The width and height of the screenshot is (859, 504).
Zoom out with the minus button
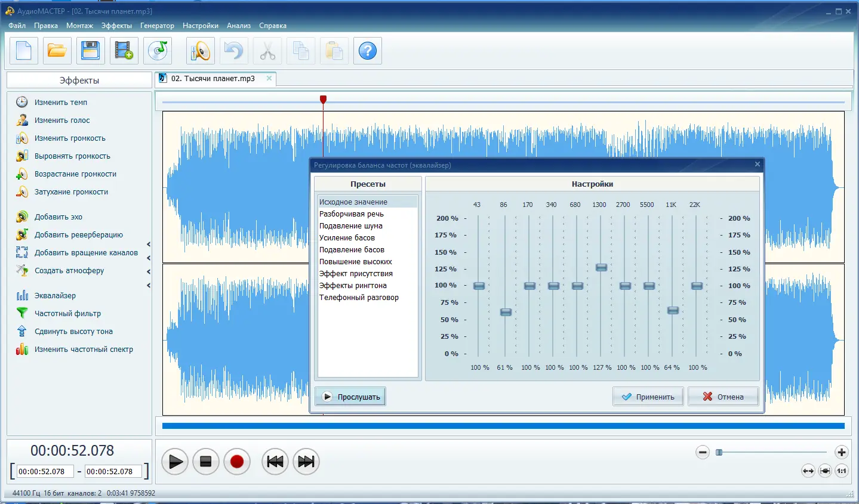point(703,453)
